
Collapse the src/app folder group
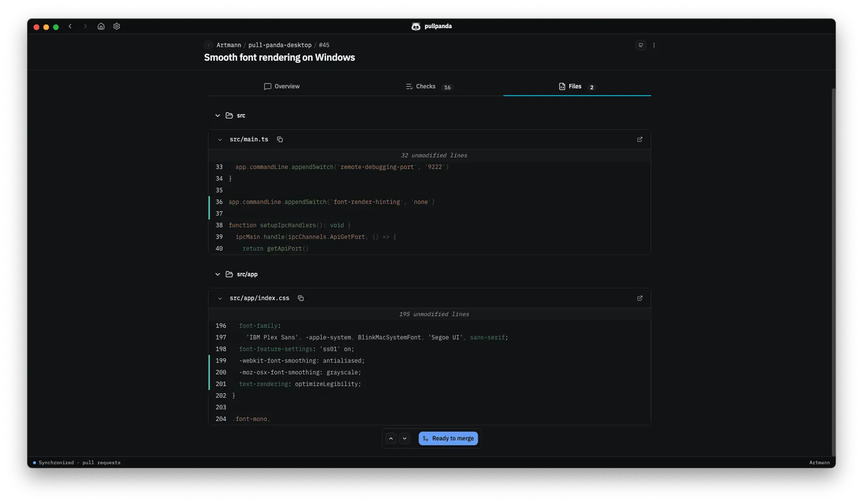click(x=218, y=274)
